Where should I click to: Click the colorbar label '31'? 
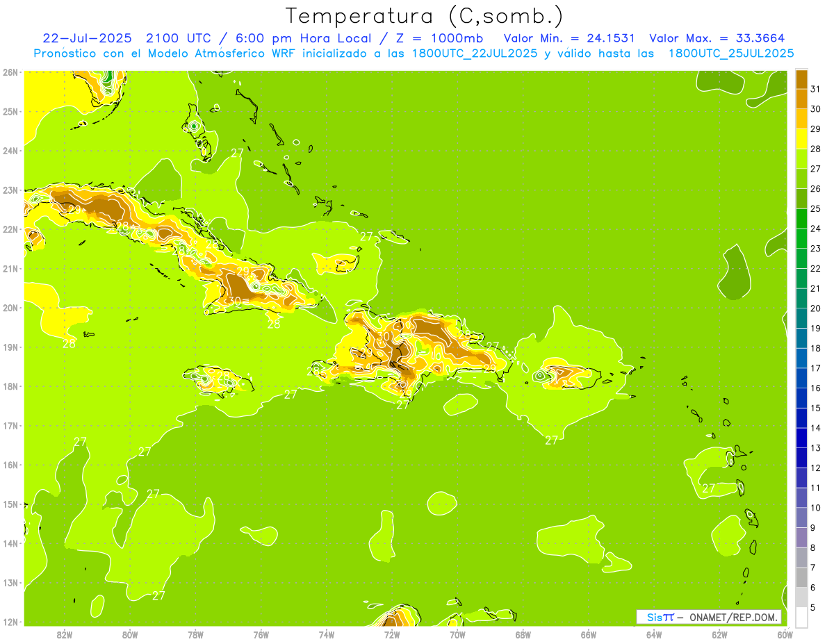pyautogui.click(x=815, y=89)
